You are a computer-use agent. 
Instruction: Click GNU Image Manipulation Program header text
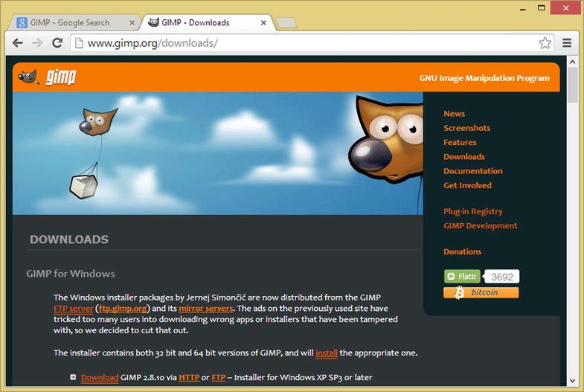[484, 78]
